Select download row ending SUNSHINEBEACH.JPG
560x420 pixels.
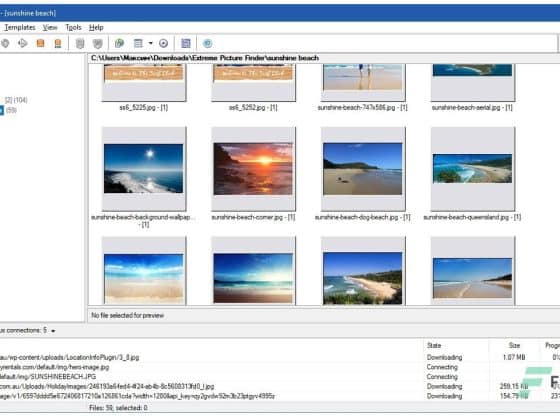click(x=280, y=376)
